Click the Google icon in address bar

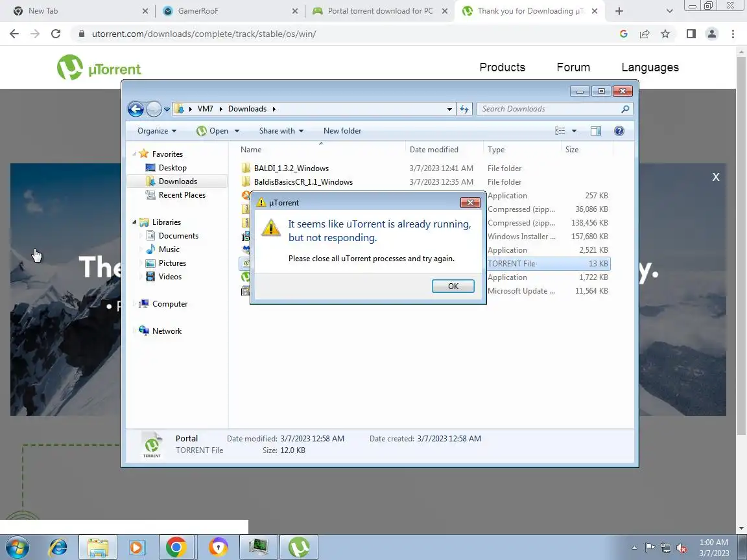(x=624, y=34)
